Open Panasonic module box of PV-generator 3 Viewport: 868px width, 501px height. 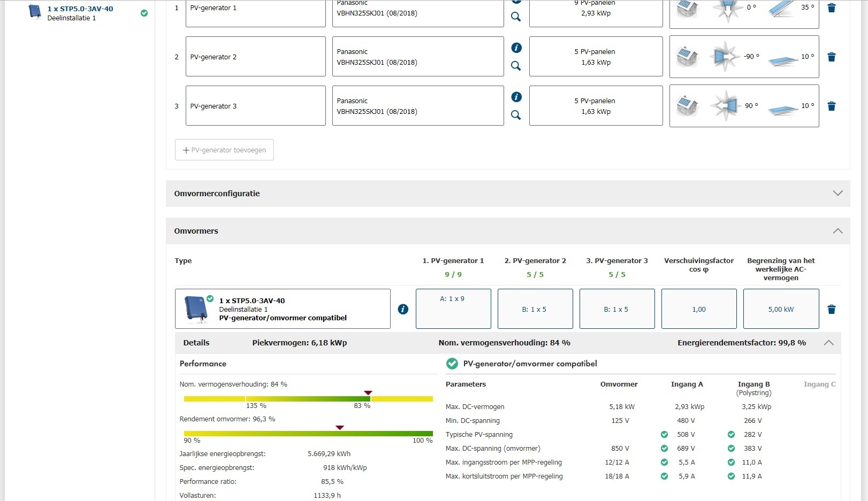(418, 106)
